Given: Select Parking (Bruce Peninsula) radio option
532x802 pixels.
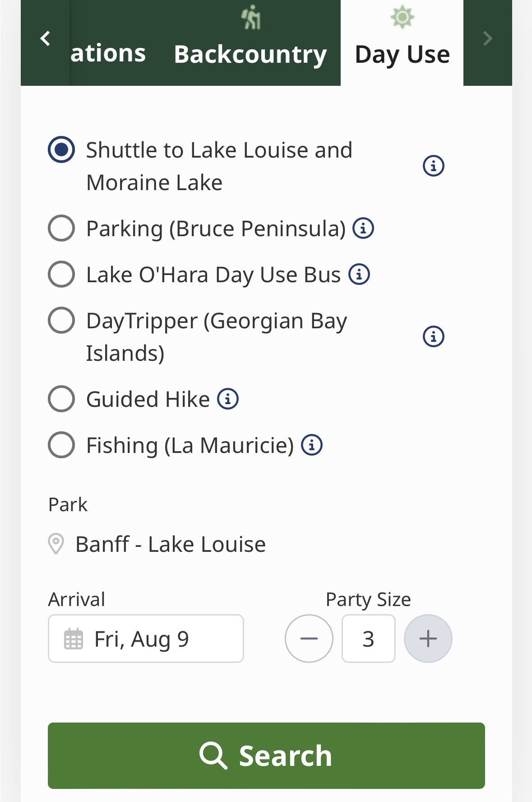Looking at the screenshot, I should [61, 228].
